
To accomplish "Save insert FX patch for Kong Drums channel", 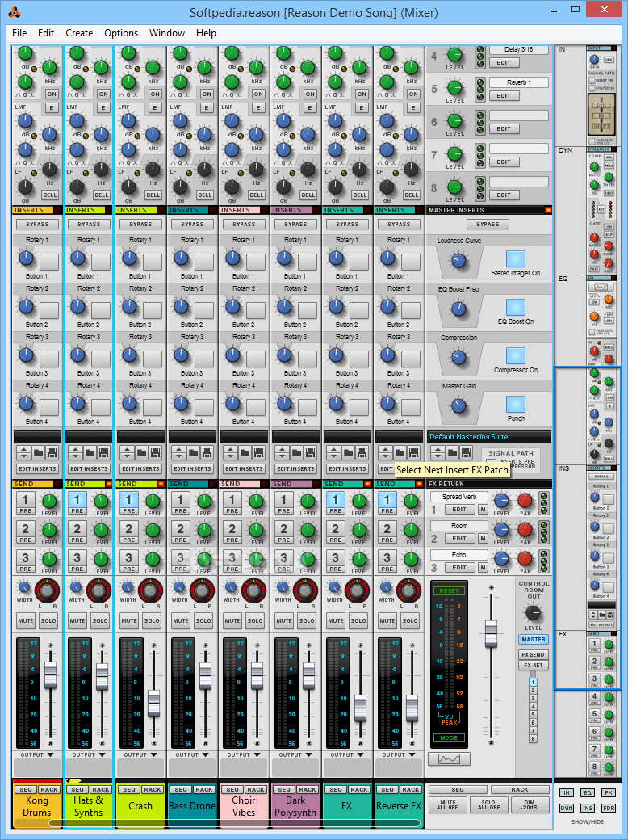I will [52, 452].
